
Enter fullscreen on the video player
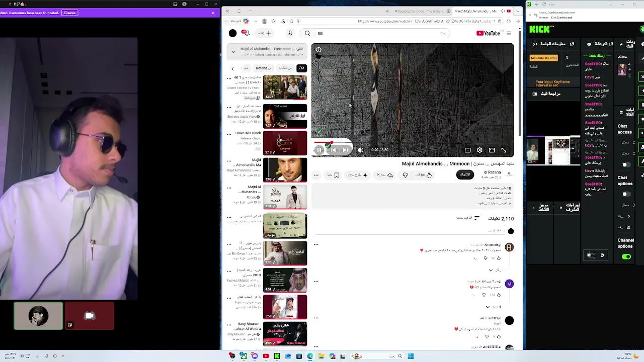(x=504, y=150)
